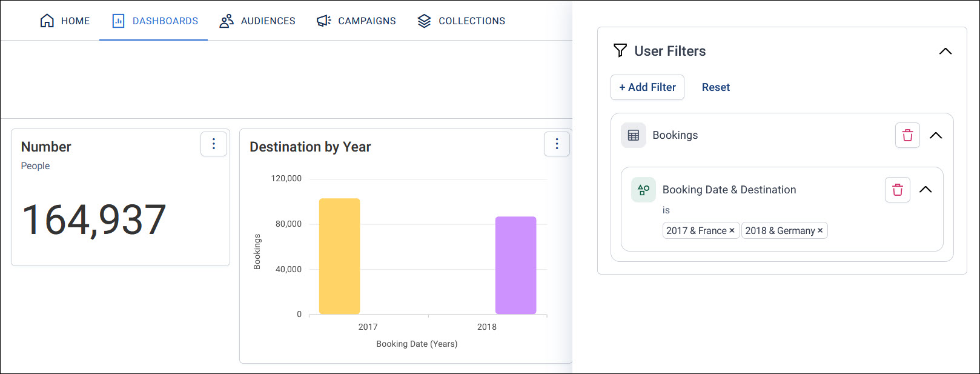Click the Bookings table icon
Screen dimensions: 980x374
(x=634, y=135)
